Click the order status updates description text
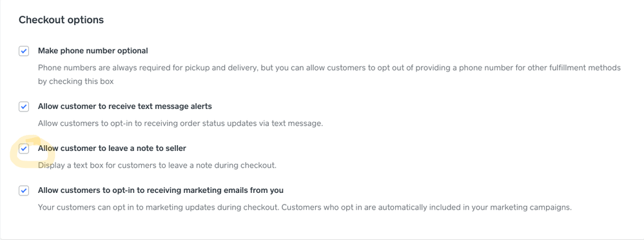644x240 pixels. point(181,123)
